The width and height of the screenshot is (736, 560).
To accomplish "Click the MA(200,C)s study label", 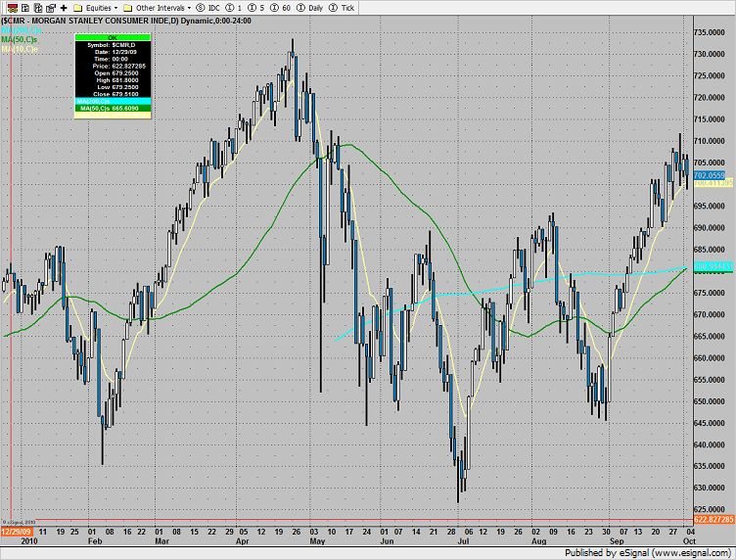I will point(22,30).
